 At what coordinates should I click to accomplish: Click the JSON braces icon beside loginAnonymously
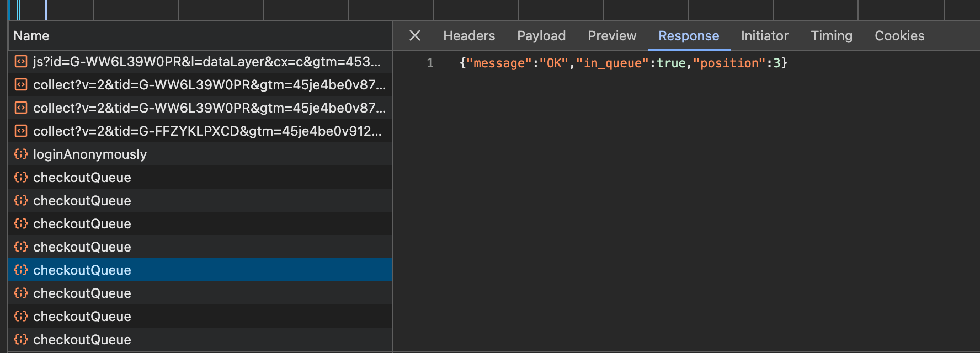pos(21,154)
